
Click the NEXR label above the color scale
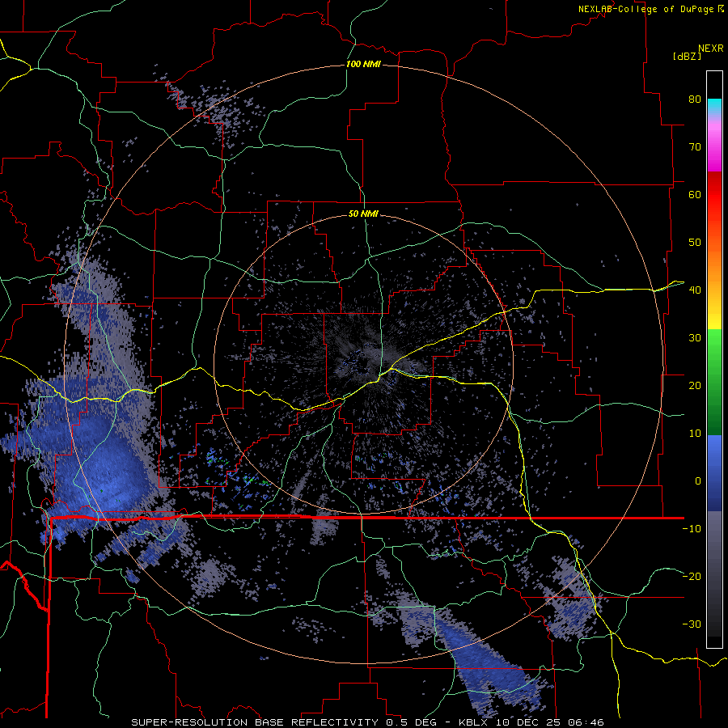(x=711, y=49)
